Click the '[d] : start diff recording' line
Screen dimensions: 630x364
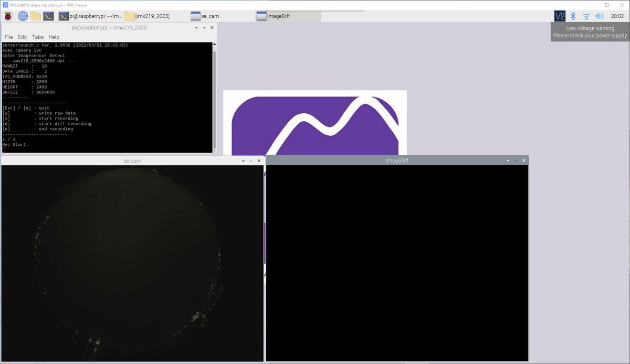pyautogui.click(x=47, y=124)
